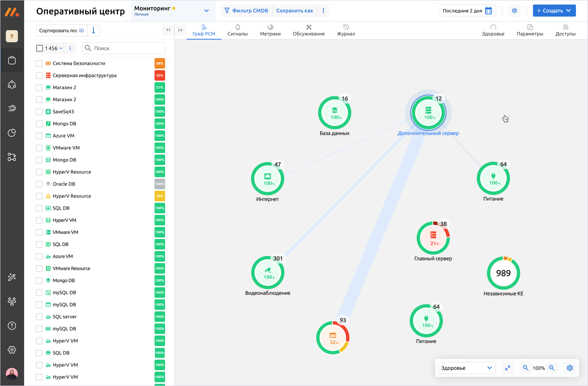This screenshot has height=386, width=588.
Task: Toggle the select-all checkbox beside 1 456
Action: (40, 48)
